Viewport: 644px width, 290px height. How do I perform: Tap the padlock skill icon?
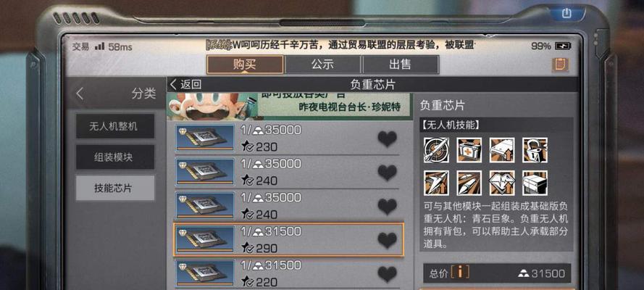tap(535, 150)
